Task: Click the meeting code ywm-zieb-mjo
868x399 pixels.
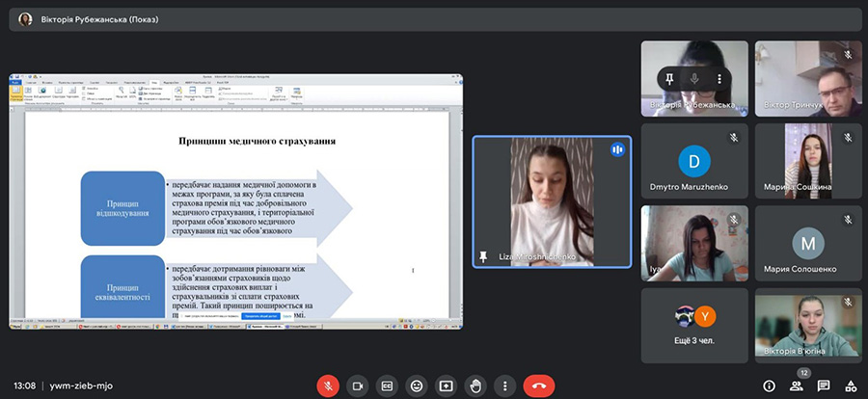Action: click(x=81, y=386)
